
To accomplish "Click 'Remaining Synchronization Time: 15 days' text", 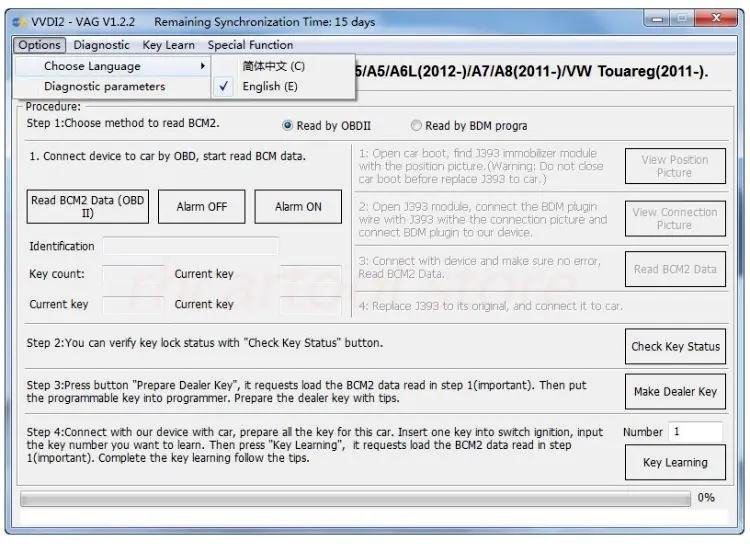I will tap(265, 22).
